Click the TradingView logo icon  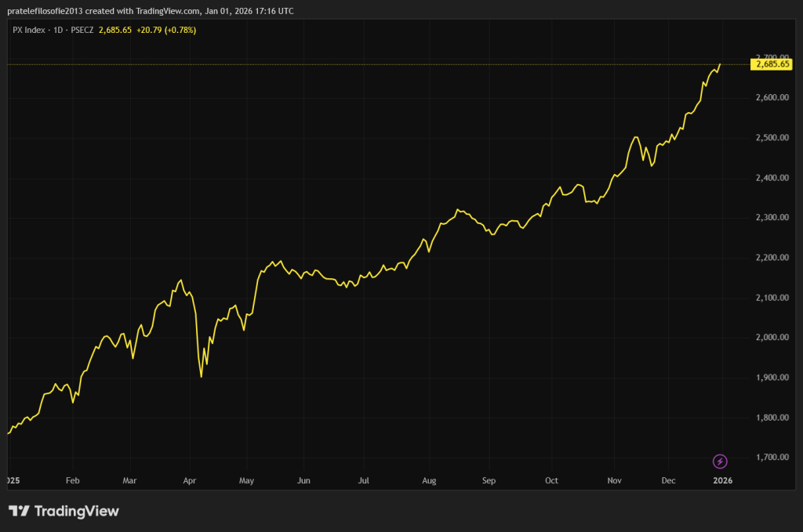[x=19, y=512]
